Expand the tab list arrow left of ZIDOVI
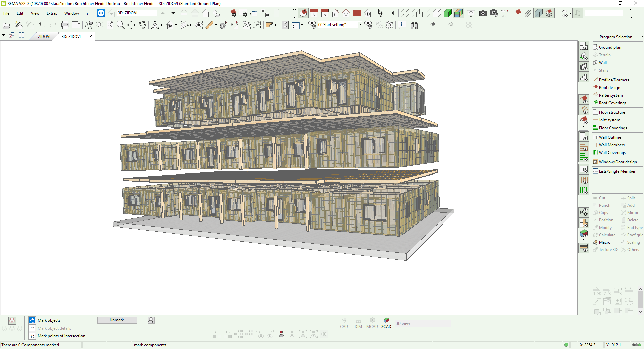Image resolution: width=644 pixels, height=349 pixels. [x=3, y=35]
